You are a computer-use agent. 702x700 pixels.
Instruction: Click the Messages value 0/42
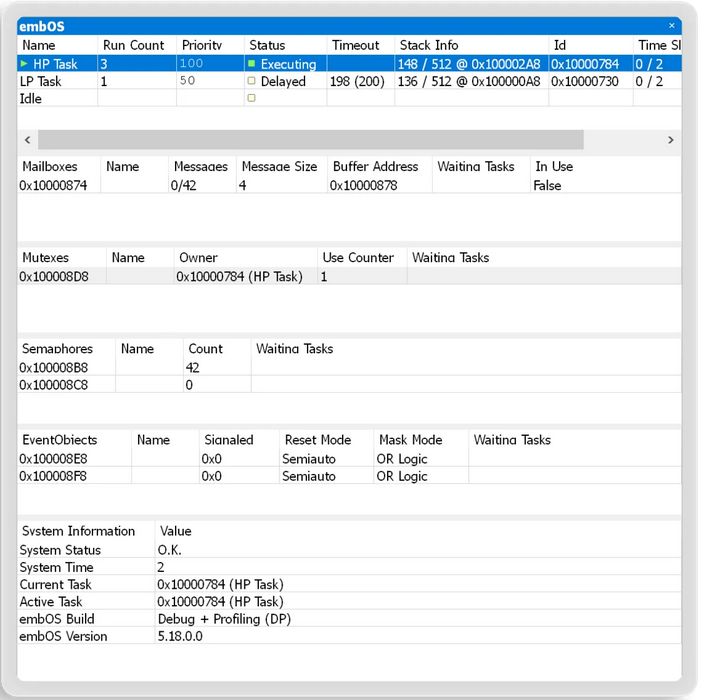coord(184,185)
